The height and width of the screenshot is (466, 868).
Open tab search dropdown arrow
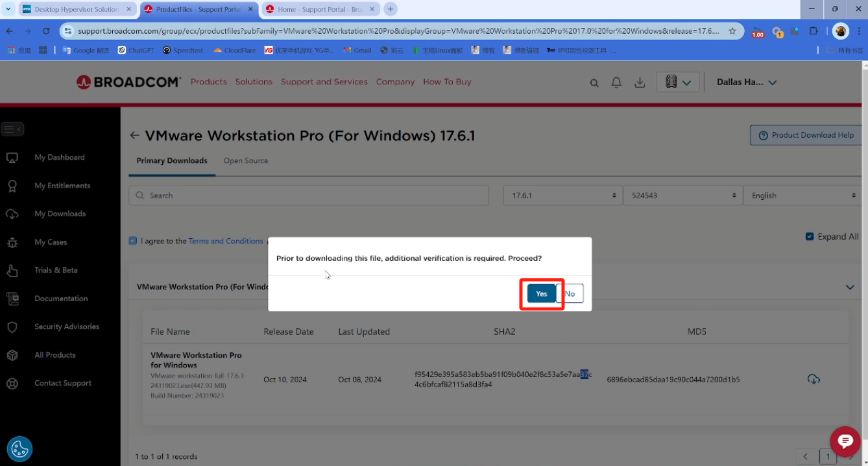click(x=8, y=9)
